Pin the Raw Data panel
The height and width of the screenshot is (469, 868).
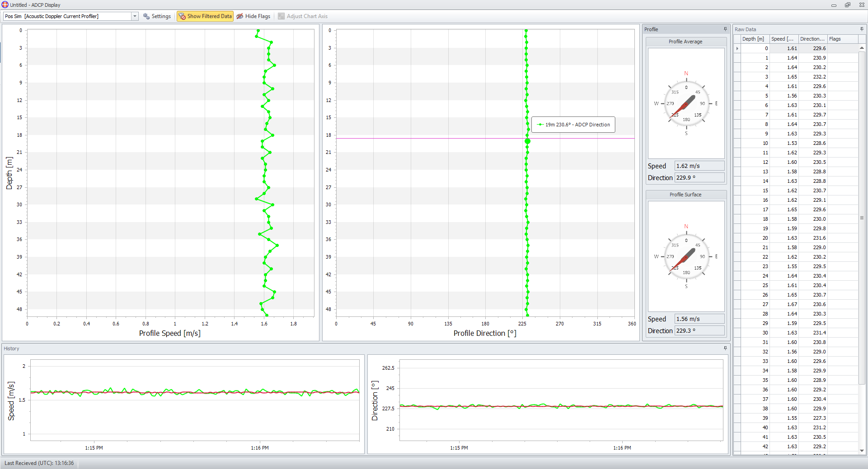[861, 29]
